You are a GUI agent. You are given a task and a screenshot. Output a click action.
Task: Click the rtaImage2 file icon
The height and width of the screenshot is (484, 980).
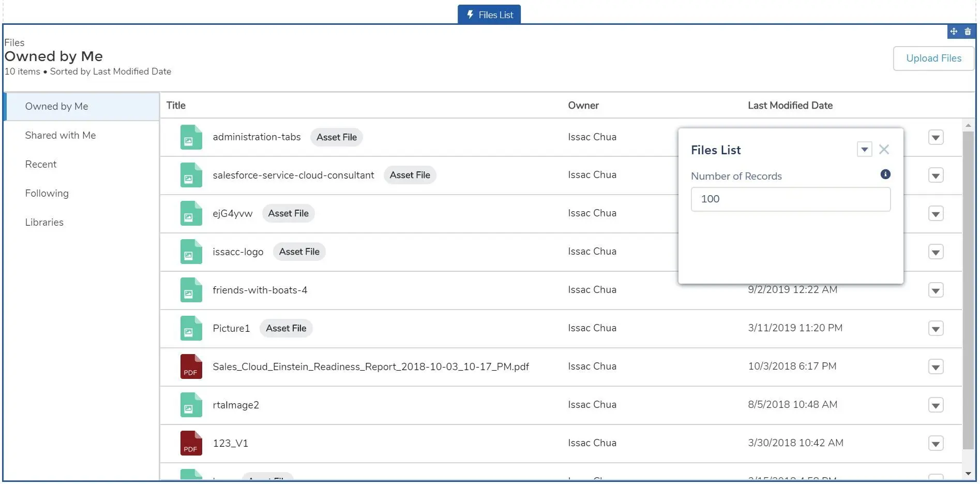(x=191, y=405)
